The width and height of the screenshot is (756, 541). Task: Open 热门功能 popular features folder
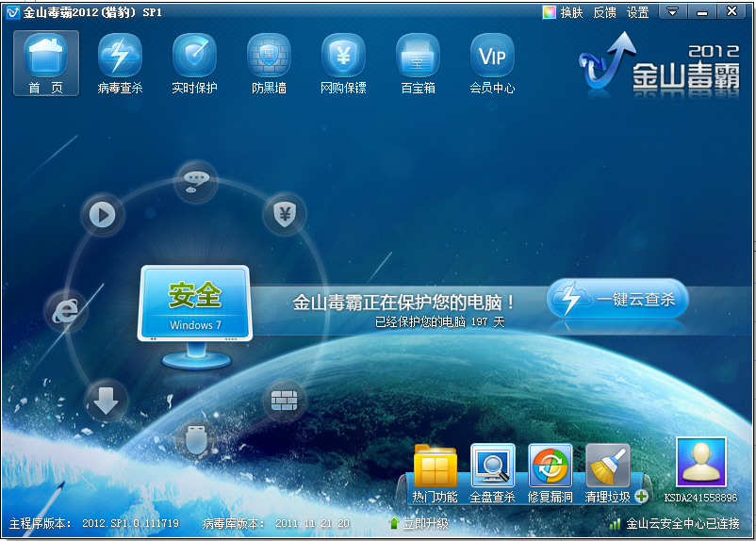(x=435, y=474)
